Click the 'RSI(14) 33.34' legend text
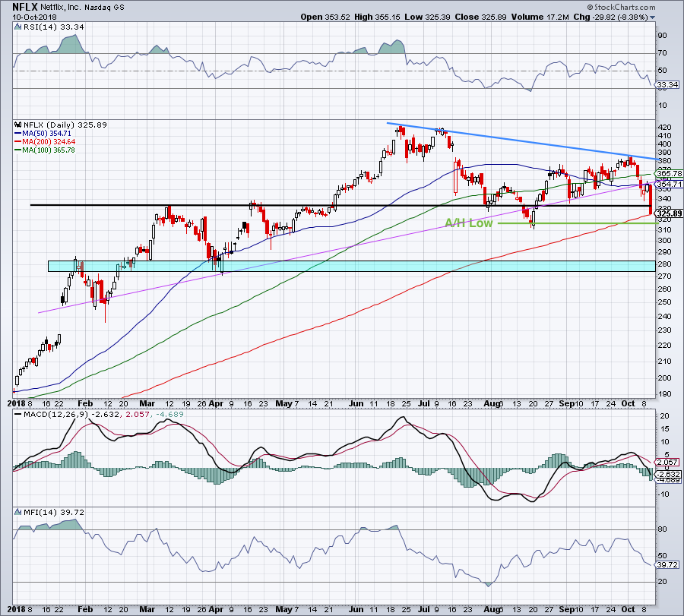 pos(54,27)
